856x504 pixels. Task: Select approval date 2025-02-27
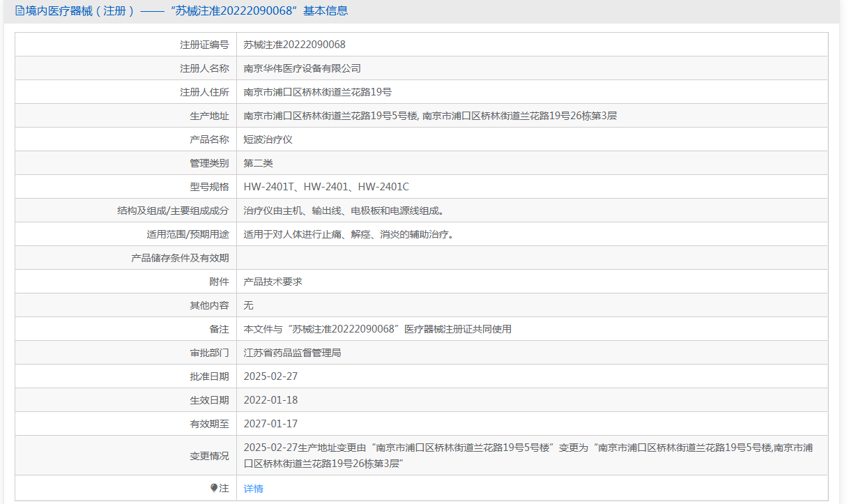pos(271,376)
